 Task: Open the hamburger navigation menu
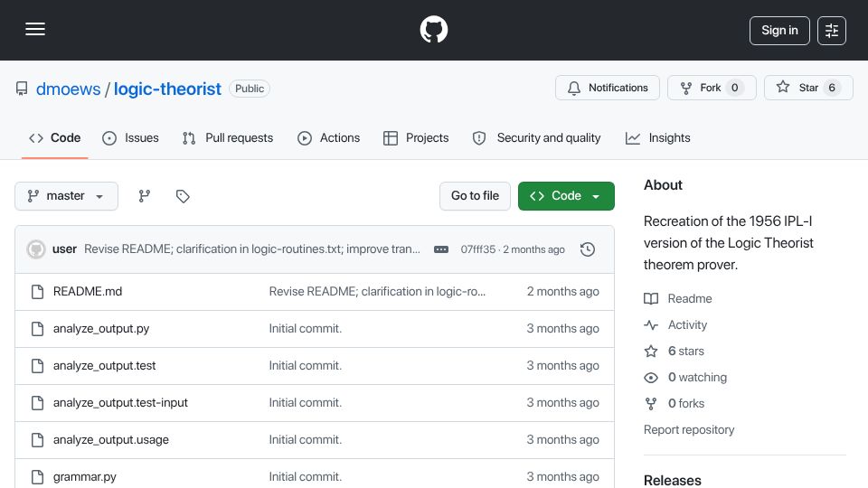pyautogui.click(x=35, y=29)
